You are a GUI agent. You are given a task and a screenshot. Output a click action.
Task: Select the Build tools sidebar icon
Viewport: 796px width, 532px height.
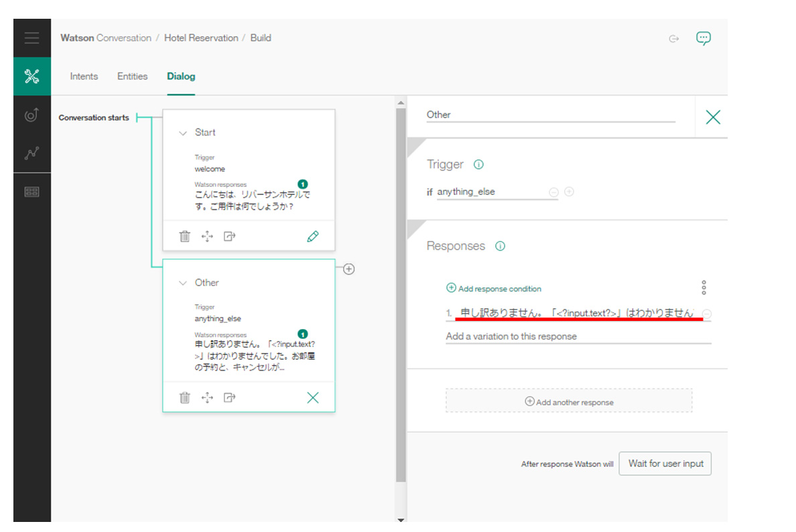pyautogui.click(x=31, y=76)
